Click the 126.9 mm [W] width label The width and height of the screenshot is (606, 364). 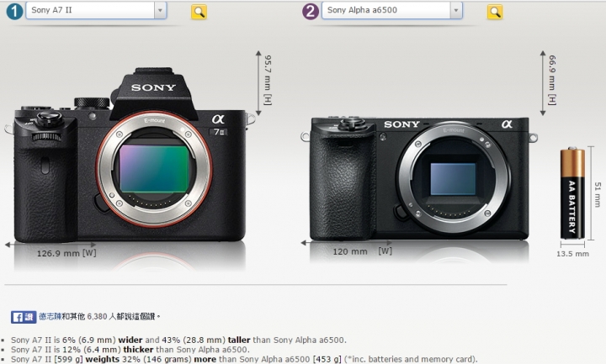point(66,253)
